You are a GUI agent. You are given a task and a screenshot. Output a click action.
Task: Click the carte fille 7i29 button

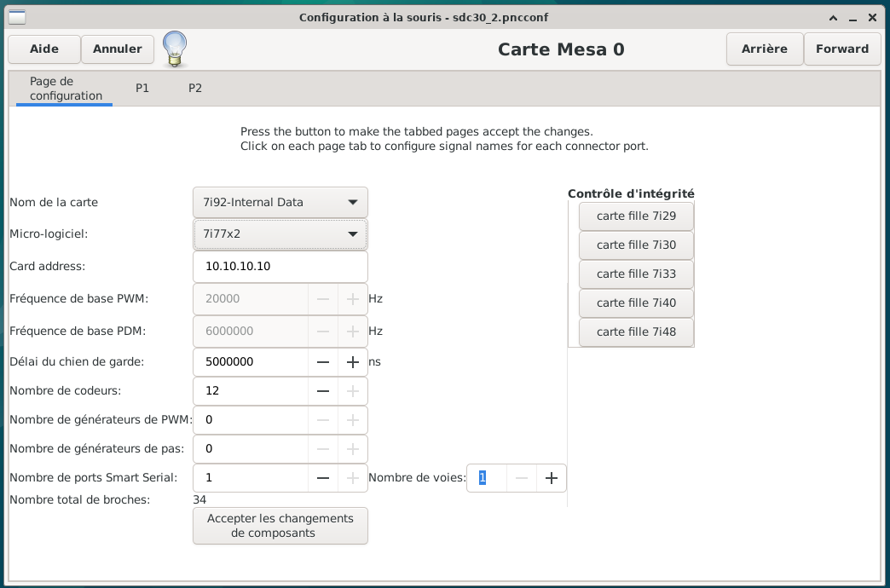[636, 216]
